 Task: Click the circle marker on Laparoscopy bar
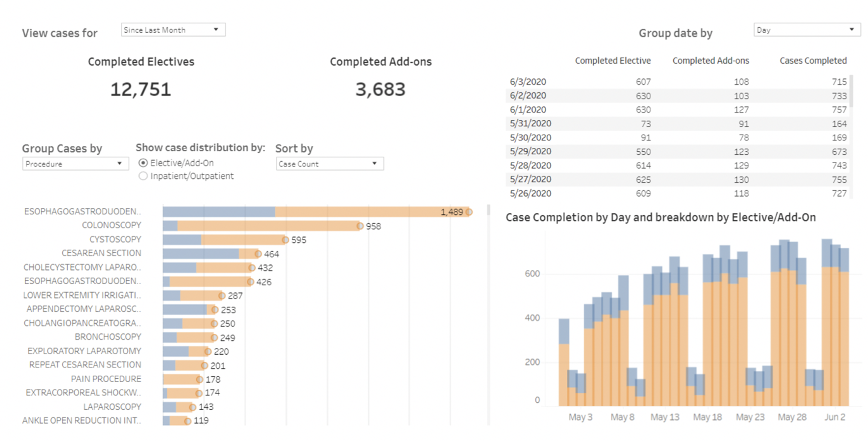pos(192,407)
